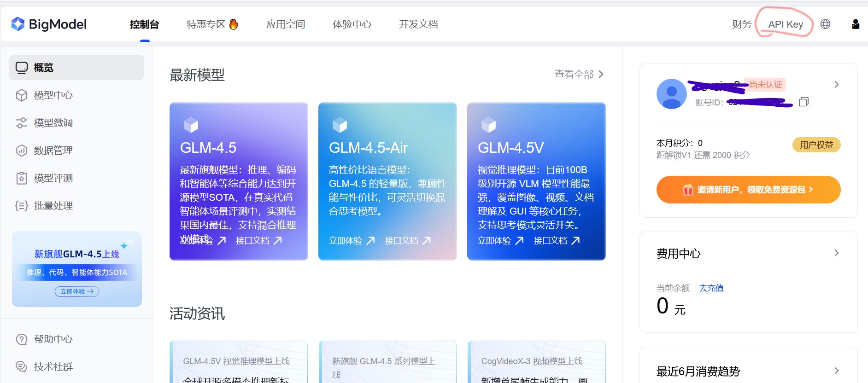
Task: Open the 体验中心 tab
Action: point(352,24)
